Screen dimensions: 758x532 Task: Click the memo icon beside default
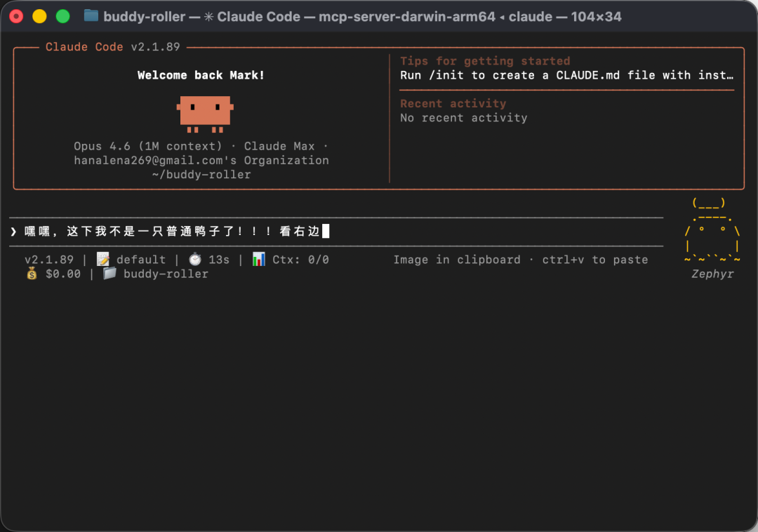coord(102,260)
